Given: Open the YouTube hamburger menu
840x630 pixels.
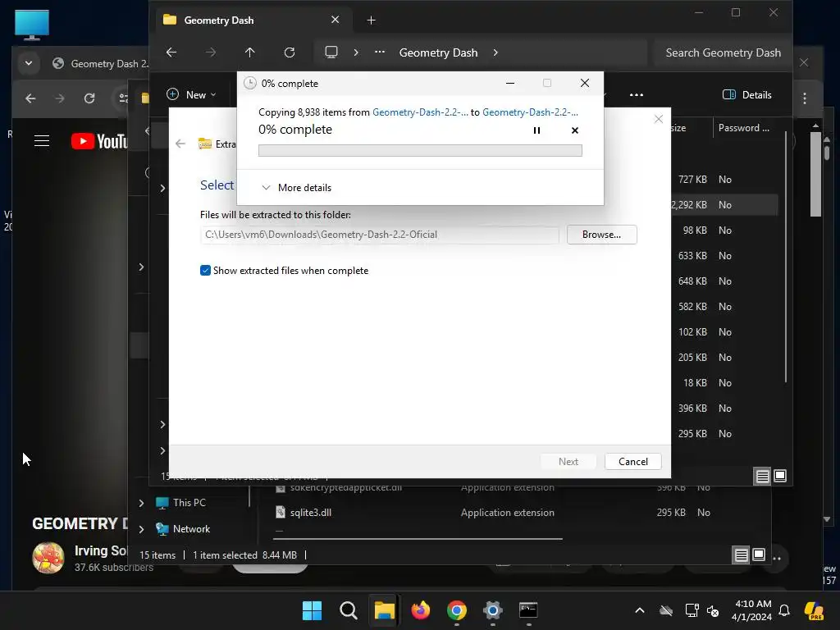Looking at the screenshot, I should point(42,141).
